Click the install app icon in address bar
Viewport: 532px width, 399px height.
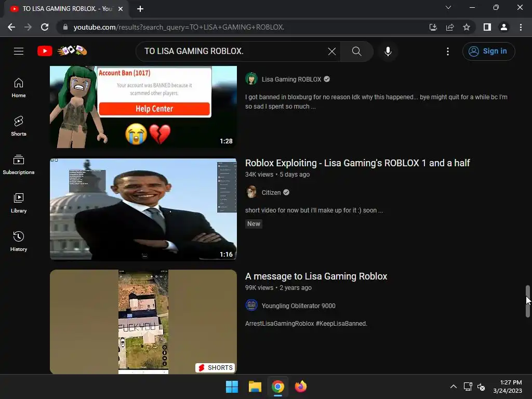tap(433, 27)
